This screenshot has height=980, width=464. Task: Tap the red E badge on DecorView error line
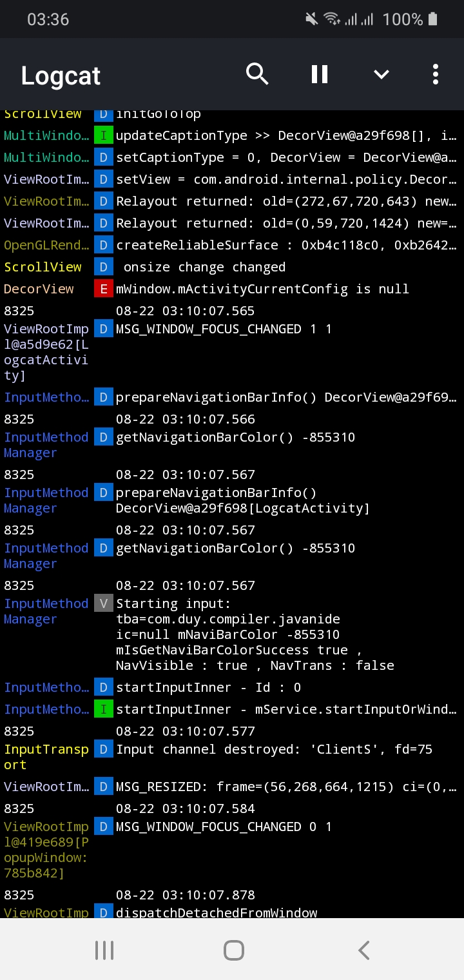coord(104,288)
